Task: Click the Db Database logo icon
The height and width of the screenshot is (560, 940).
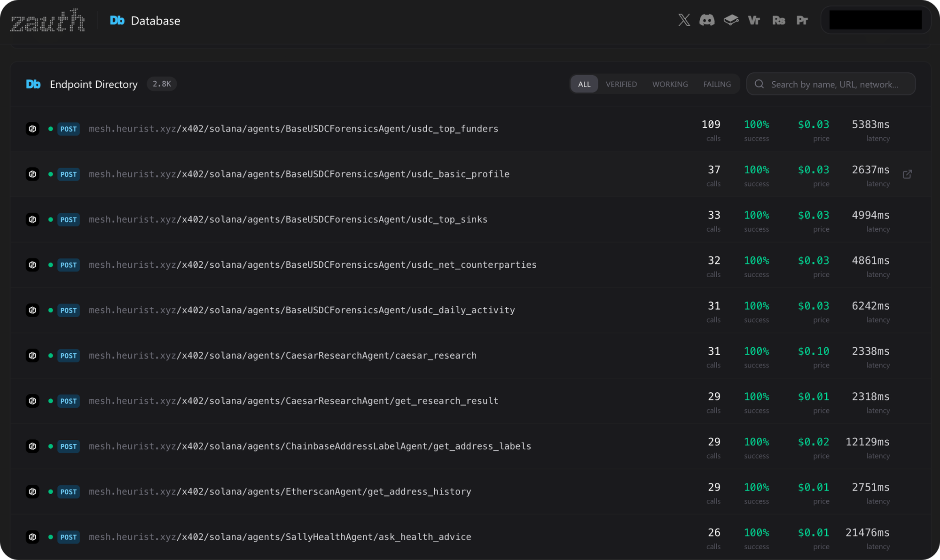Action: [x=117, y=20]
